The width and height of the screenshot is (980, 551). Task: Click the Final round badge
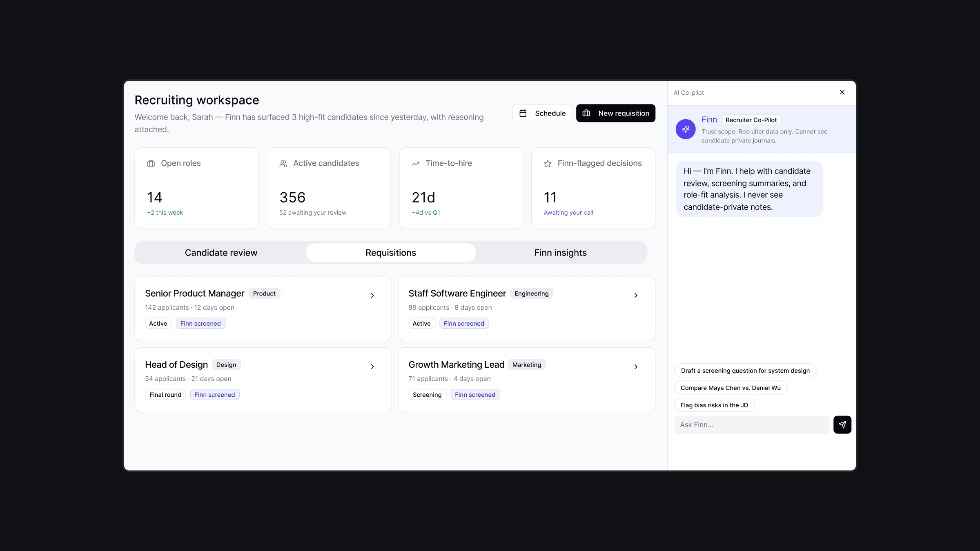pos(165,395)
